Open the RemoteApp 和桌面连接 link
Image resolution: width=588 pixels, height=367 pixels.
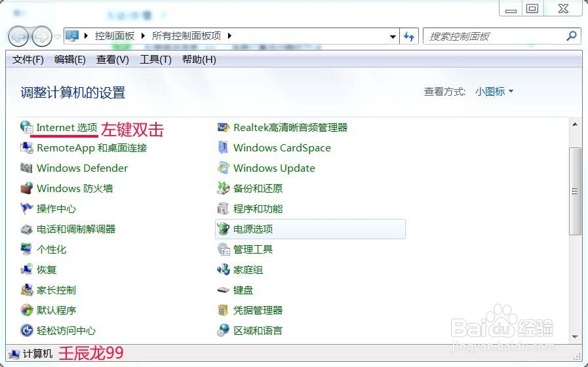pyautogui.click(x=92, y=147)
